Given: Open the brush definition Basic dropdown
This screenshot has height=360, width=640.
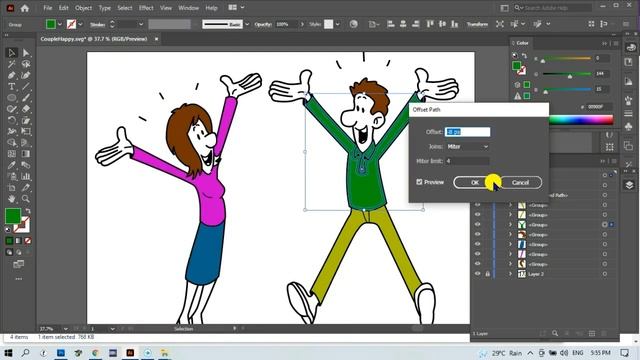Looking at the screenshot, I should click(x=247, y=24).
